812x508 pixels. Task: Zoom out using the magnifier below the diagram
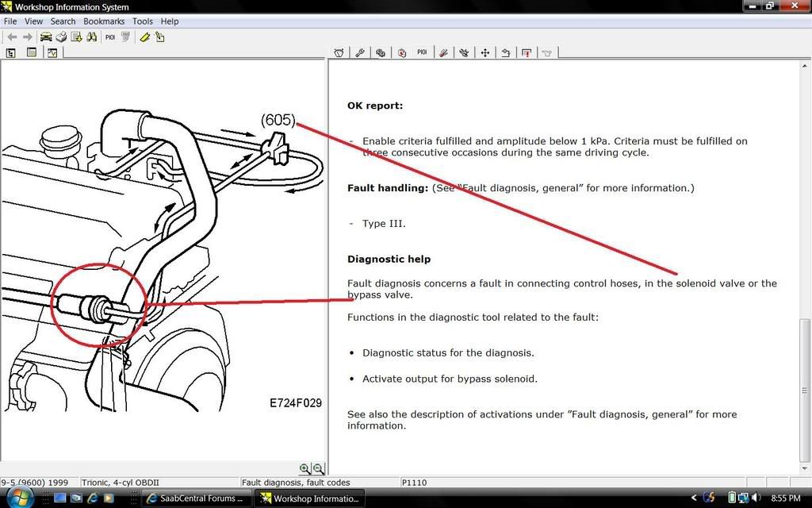[x=317, y=468]
